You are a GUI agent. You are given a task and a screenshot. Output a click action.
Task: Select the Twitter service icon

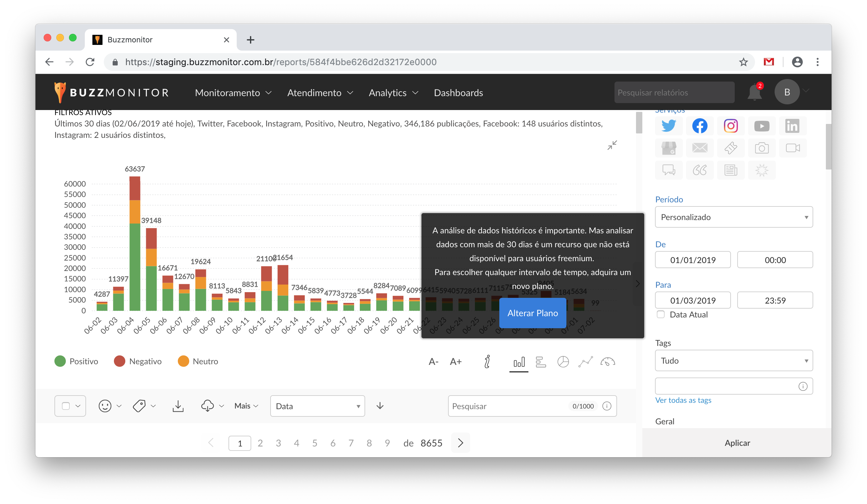(x=669, y=126)
